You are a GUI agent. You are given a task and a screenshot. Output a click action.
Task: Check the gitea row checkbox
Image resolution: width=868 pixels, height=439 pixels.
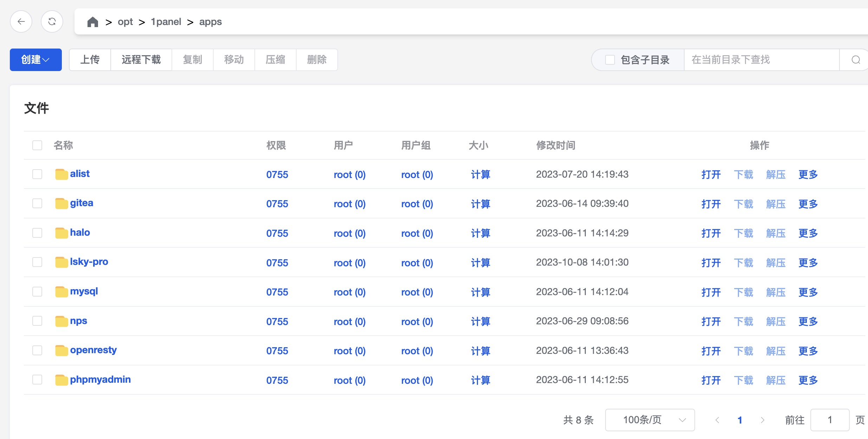37,203
